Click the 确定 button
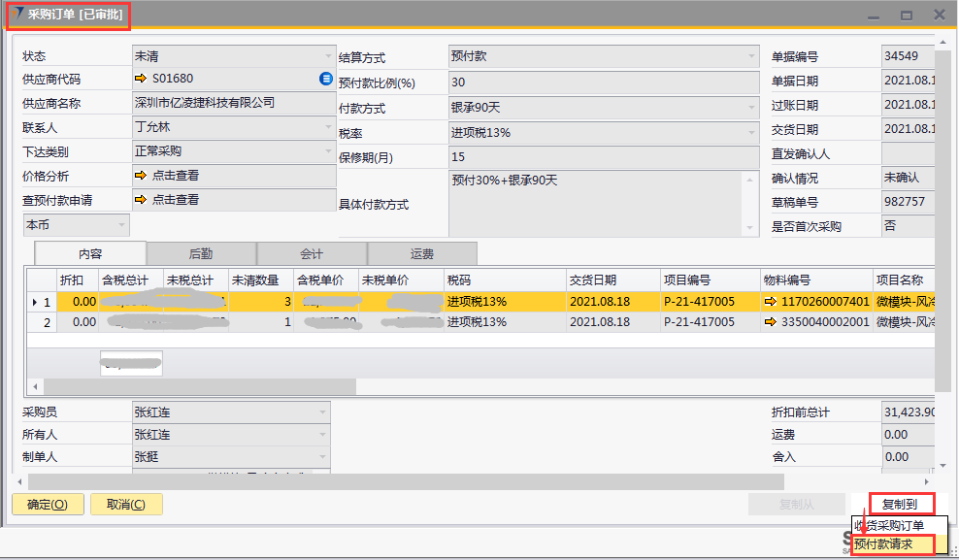This screenshot has width=959, height=560. (48, 504)
